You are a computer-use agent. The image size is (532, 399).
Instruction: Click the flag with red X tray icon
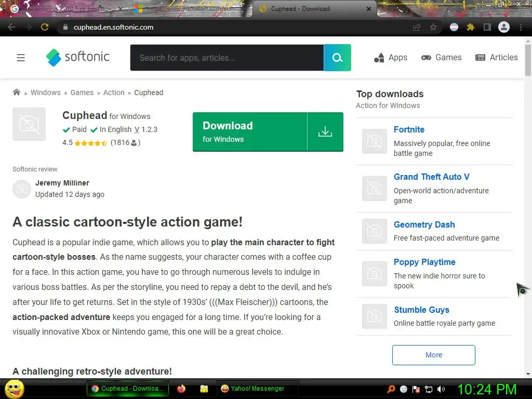coord(416,389)
